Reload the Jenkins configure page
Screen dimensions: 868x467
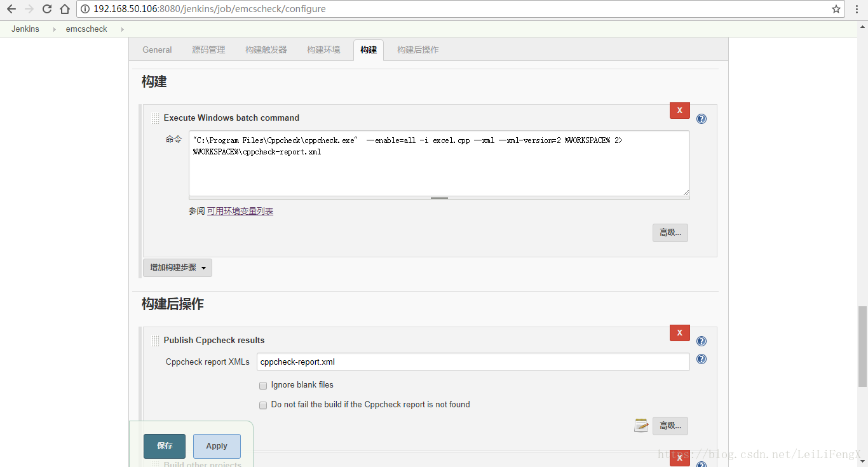(47, 9)
